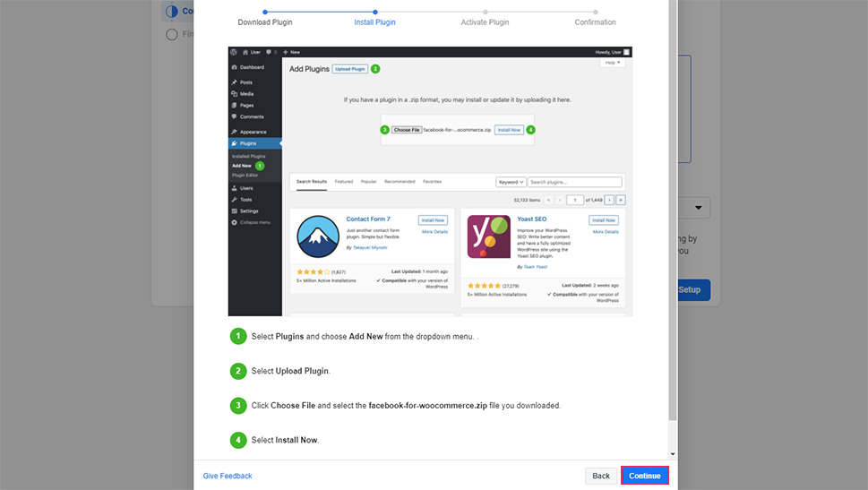Click the bold 'facebook-for-woocommerce.zip' text
Image resolution: width=868 pixels, height=490 pixels.
pos(428,405)
